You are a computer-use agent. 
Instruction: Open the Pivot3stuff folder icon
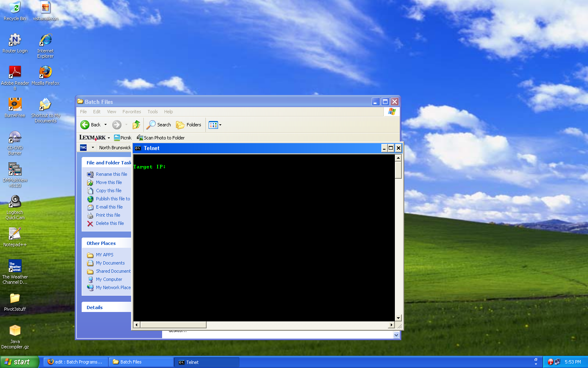[x=15, y=302]
